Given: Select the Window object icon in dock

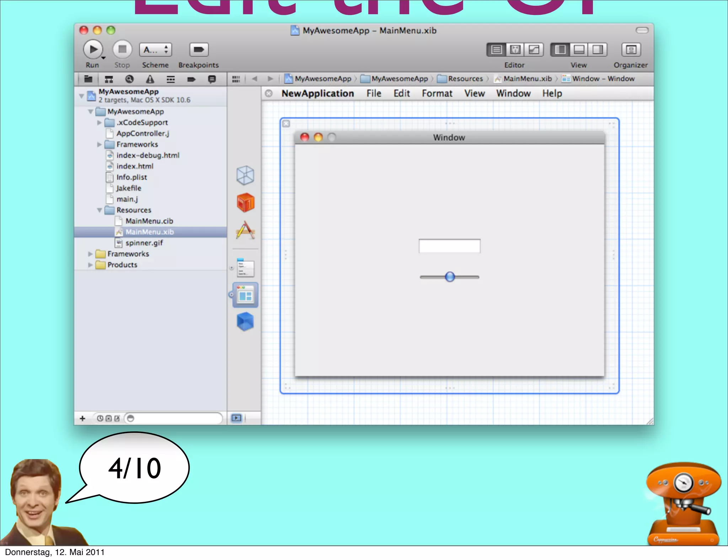Looking at the screenshot, I should [x=245, y=295].
